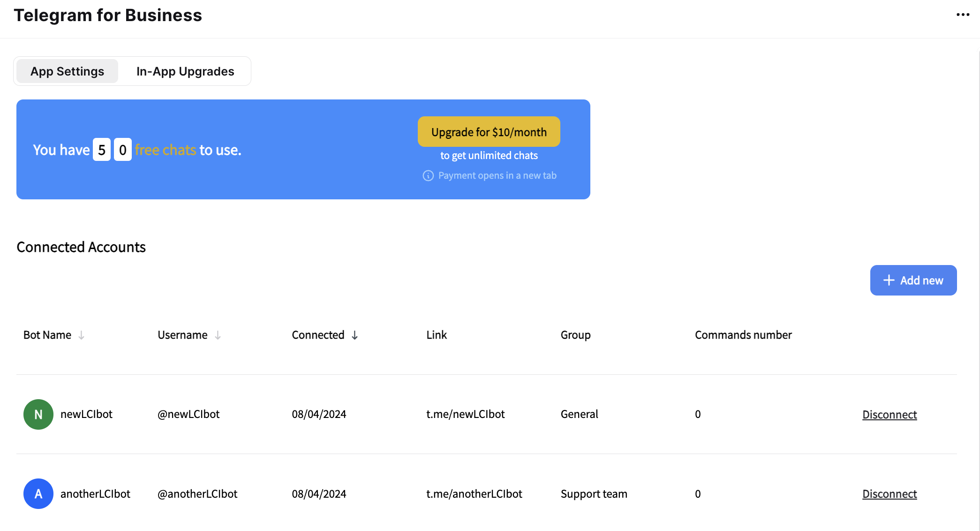Click the Bot Name column header
This screenshot has width=980, height=531.
[x=47, y=335]
